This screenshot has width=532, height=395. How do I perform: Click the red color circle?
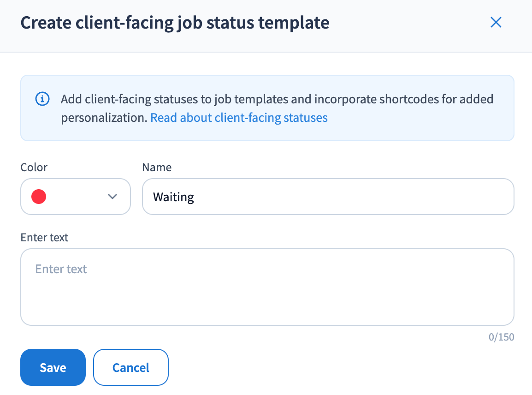39,197
